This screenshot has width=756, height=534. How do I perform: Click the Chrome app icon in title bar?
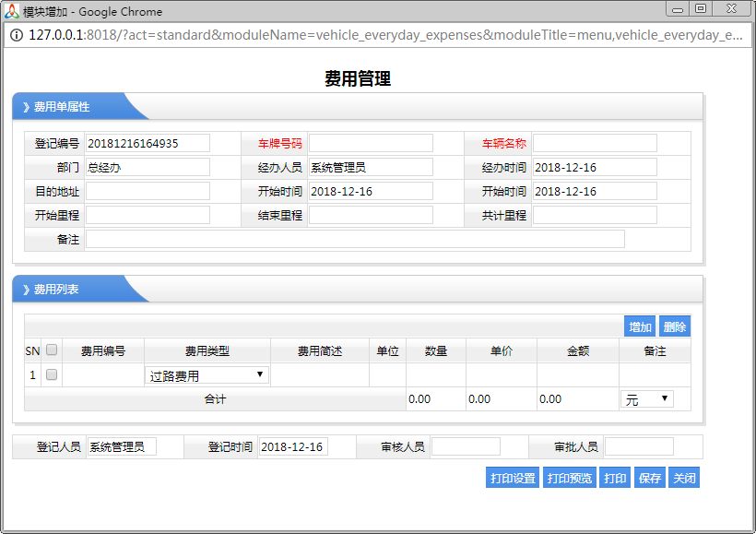11,11
